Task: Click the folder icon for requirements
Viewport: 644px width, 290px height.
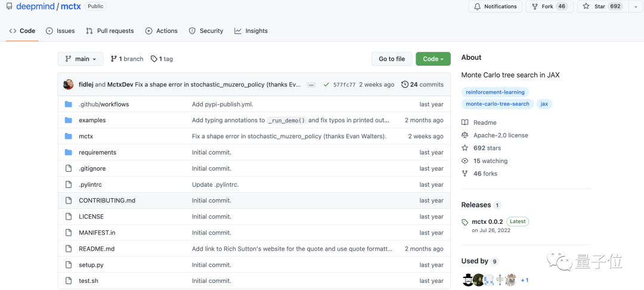Action: click(x=68, y=152)
